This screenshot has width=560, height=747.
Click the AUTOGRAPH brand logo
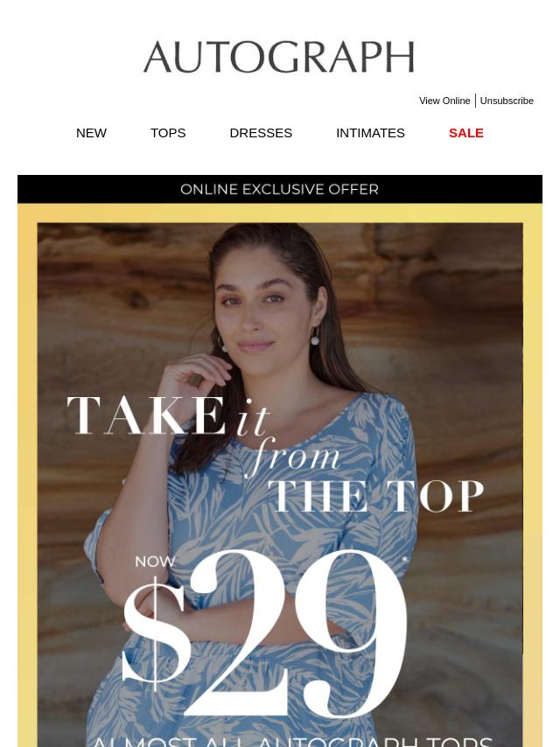[279, 57]
